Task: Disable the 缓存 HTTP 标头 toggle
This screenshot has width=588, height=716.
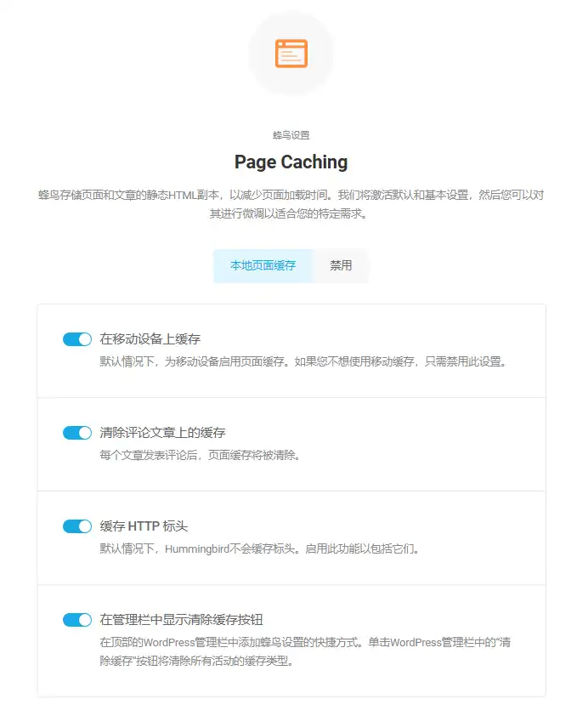Action: coord(76,526)
